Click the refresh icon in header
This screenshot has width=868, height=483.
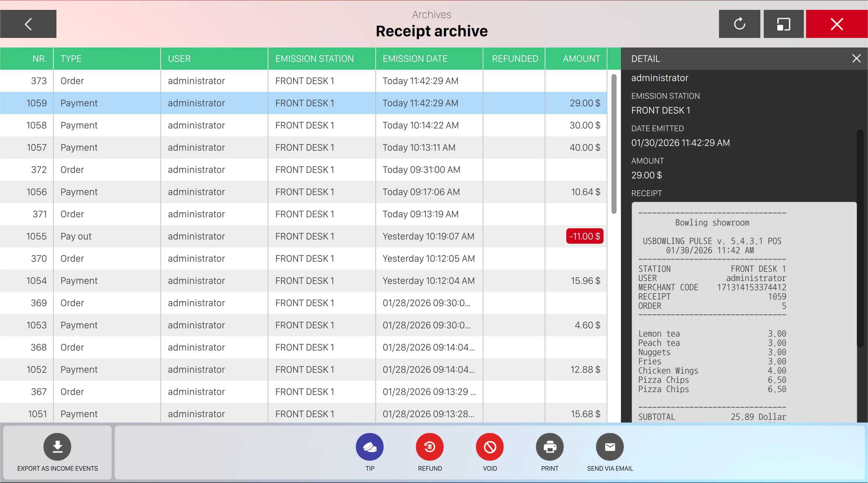coord(739,24)
